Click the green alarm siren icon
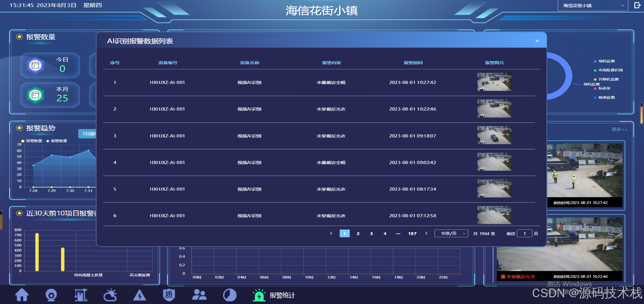644x304 pixels. click(259, 295)
